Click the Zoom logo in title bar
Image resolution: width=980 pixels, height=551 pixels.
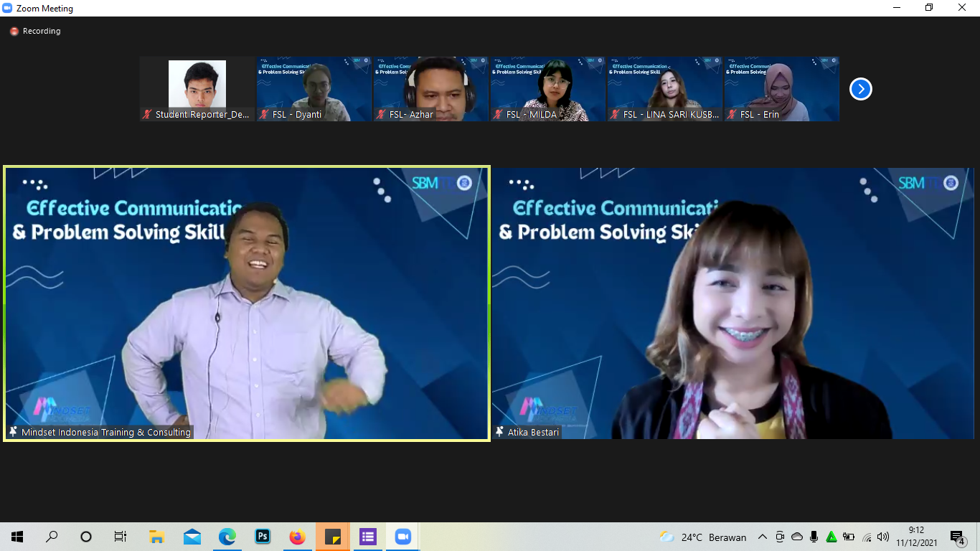(7, 9)
